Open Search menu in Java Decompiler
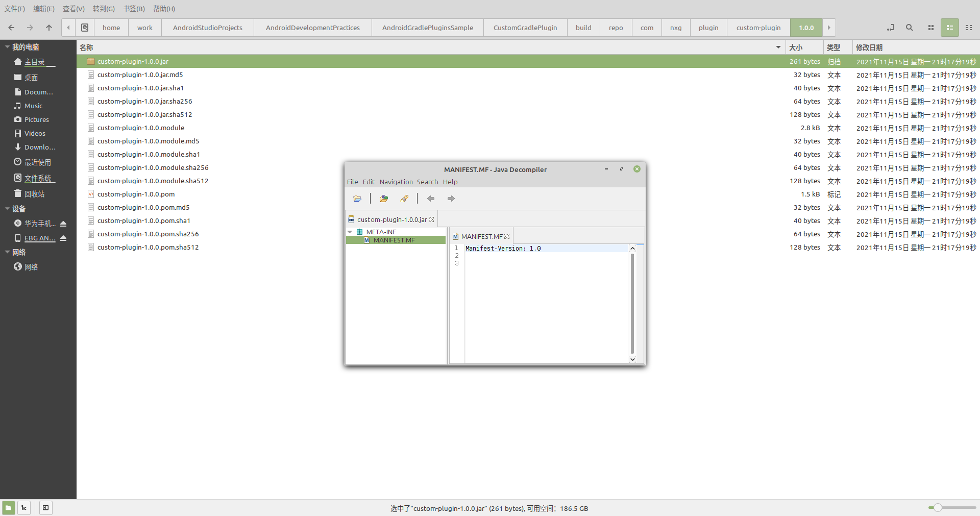This screenshot has height=516, width=980. pos(427,182)
